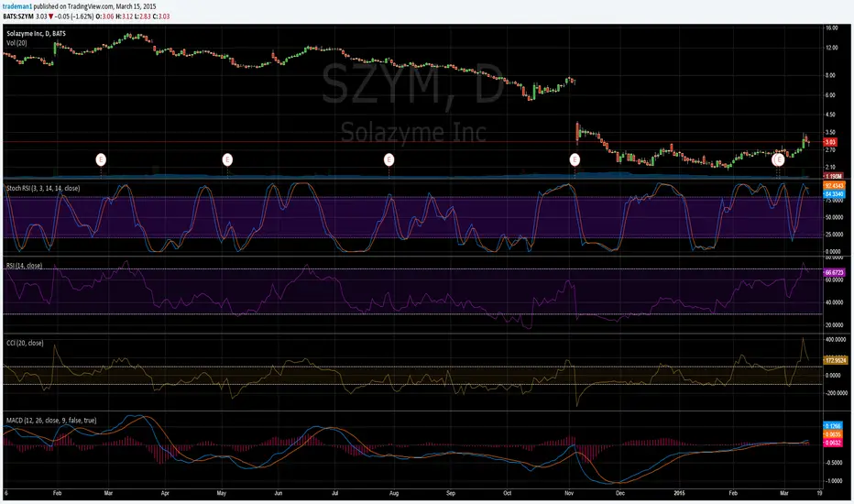Open the earnings E marker just before Aug
The height and width of the screenshot is (504, 854).
pos(389,159)
